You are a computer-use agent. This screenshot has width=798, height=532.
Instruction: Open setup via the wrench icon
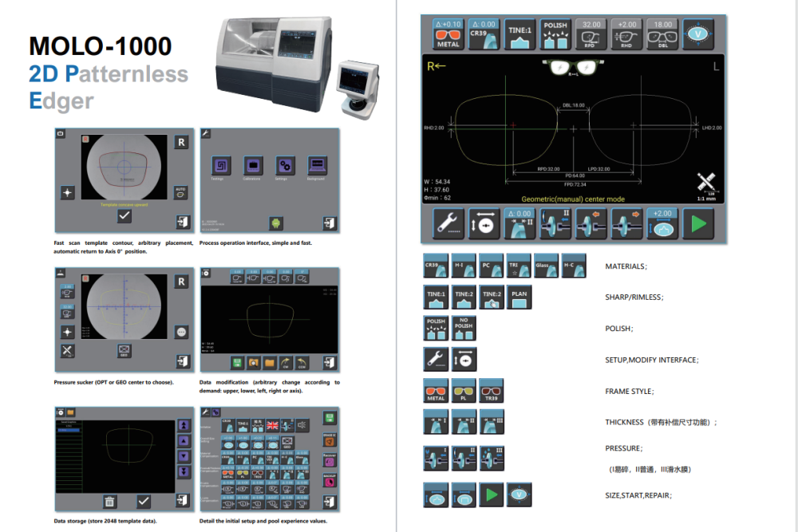click(448, 224)
